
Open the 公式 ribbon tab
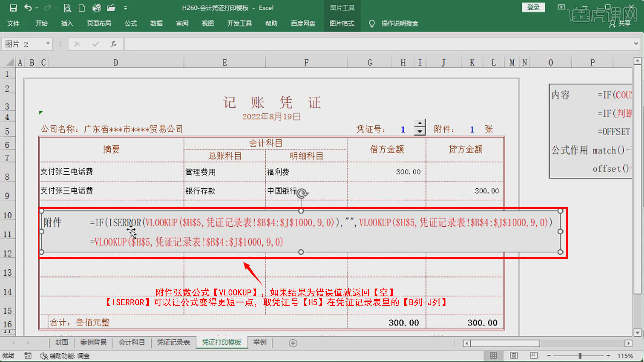click(131, 23)
